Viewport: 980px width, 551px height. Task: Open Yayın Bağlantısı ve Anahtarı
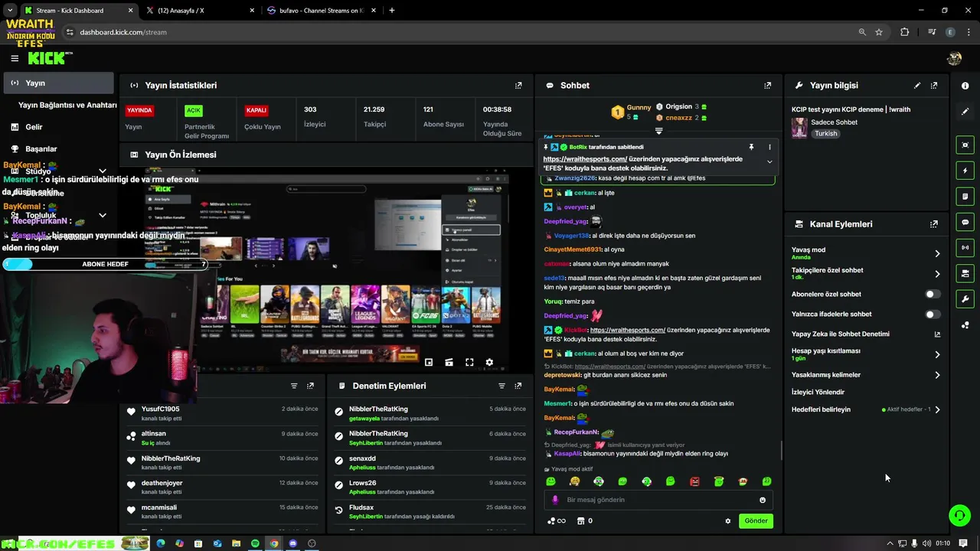[x=67, y=105]
